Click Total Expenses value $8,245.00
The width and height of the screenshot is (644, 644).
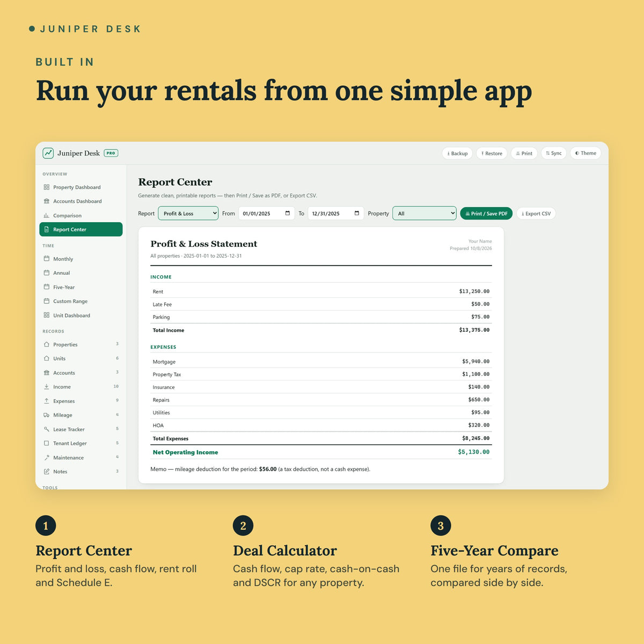coord(476,438)
